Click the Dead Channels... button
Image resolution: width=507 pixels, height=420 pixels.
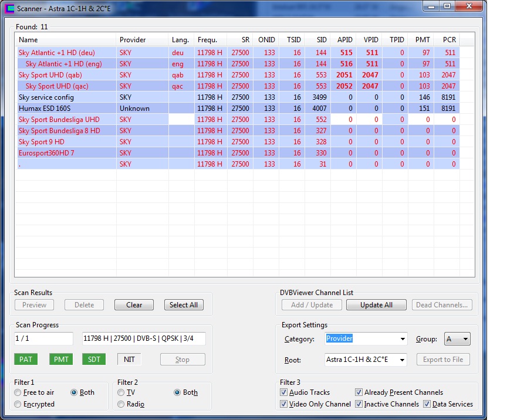coord(442,305)
